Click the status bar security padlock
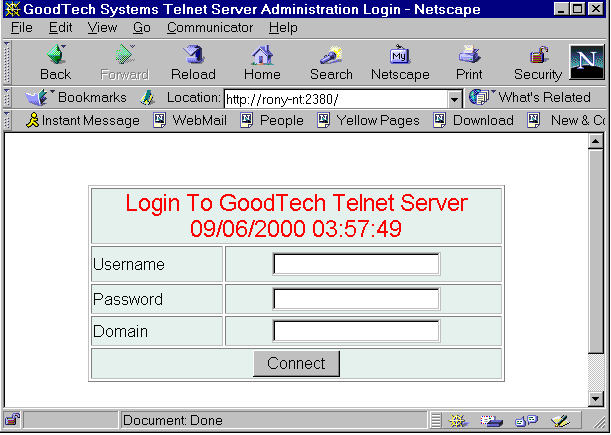Image resolution: width=611 pixels, height=435 pixels. [x=12, y=420]
